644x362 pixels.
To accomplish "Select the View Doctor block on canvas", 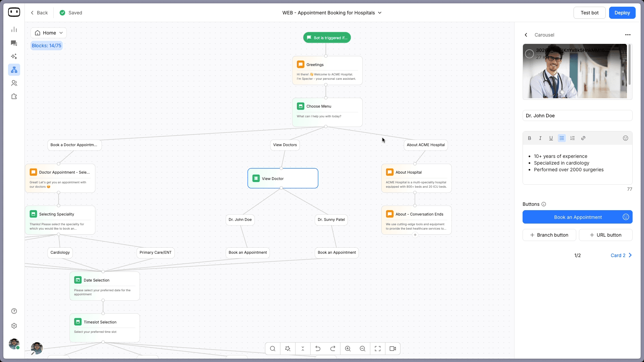I will pos(282,178).
